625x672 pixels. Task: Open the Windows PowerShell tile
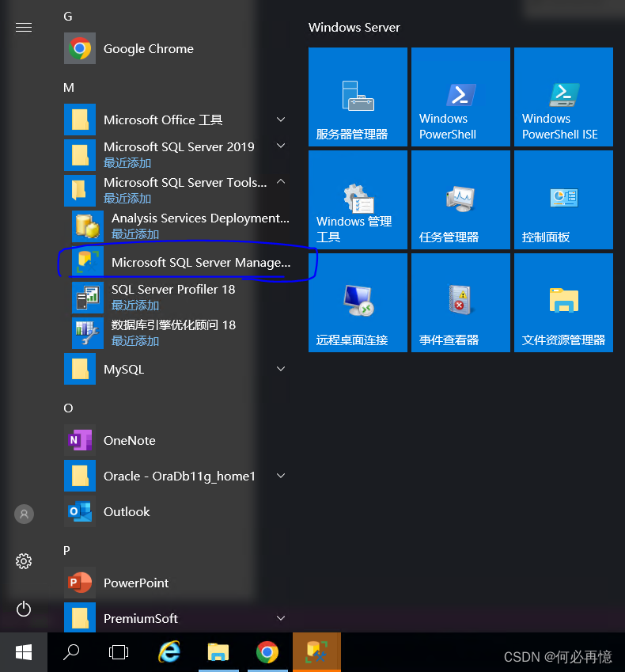[460, 97]
